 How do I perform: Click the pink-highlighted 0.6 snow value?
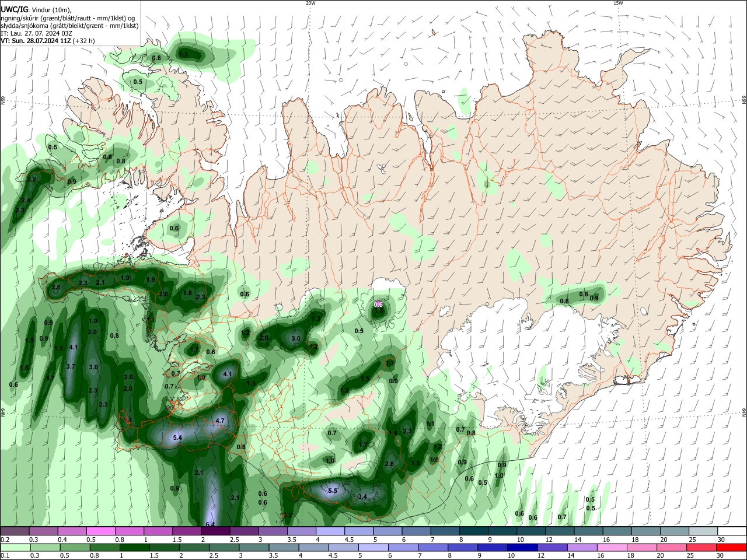[x=378, y=304]
